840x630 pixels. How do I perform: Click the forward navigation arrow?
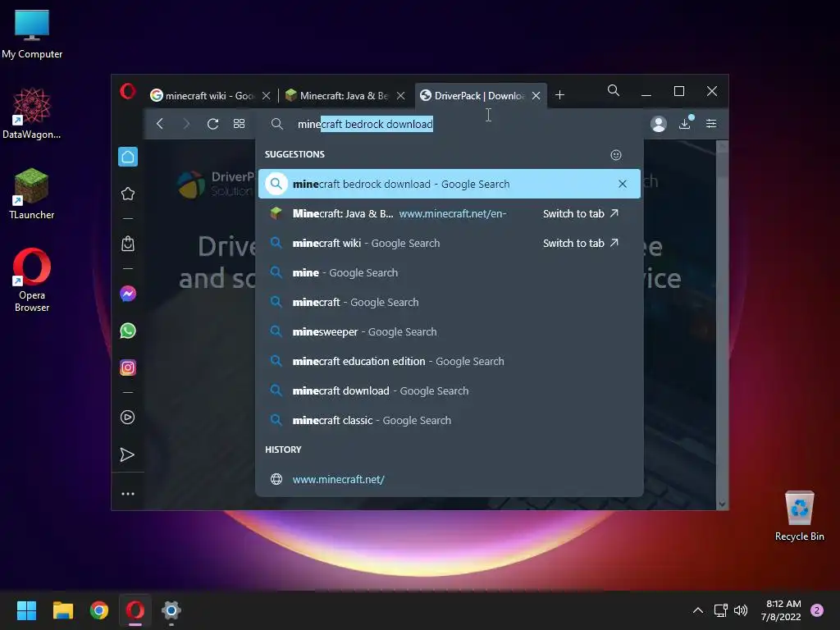point(186,124)
